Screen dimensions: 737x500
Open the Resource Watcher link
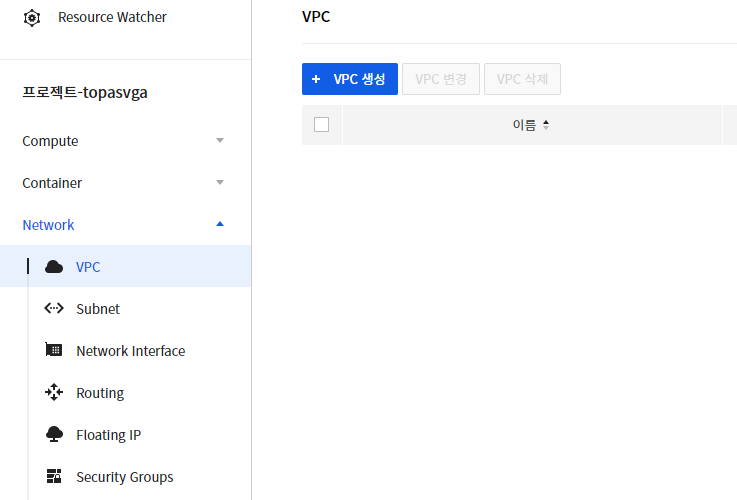coord(112,17)
